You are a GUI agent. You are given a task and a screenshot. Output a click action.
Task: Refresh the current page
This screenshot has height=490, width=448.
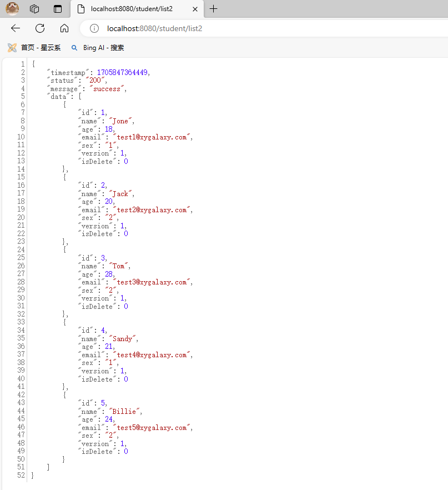[40, 28]
